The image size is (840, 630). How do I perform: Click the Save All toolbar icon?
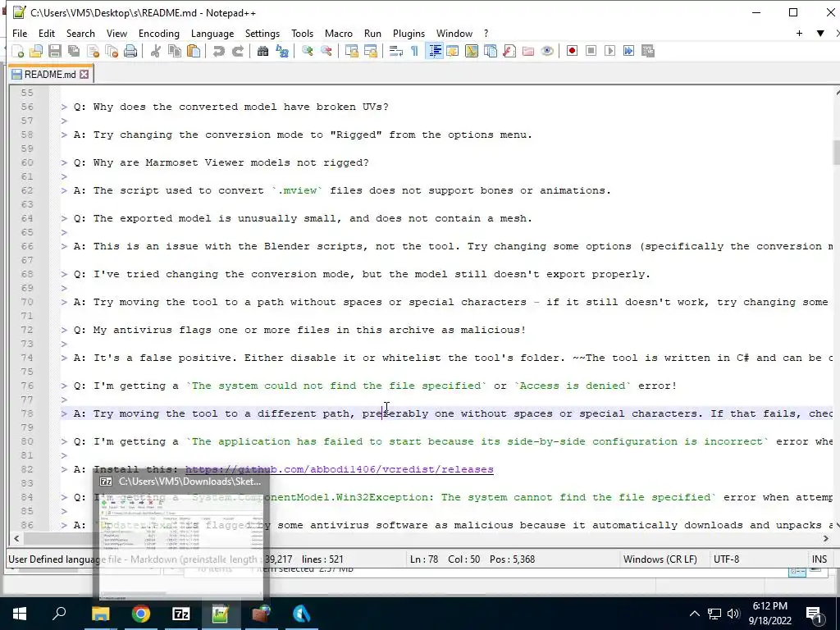[74, 51]
